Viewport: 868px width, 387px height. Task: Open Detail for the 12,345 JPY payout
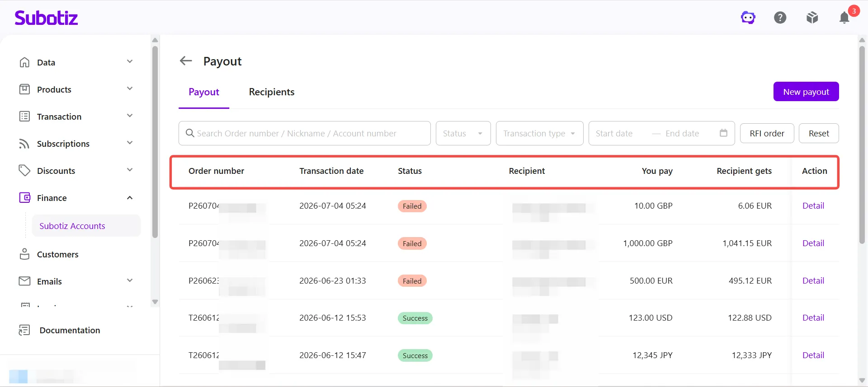(813, 355)
